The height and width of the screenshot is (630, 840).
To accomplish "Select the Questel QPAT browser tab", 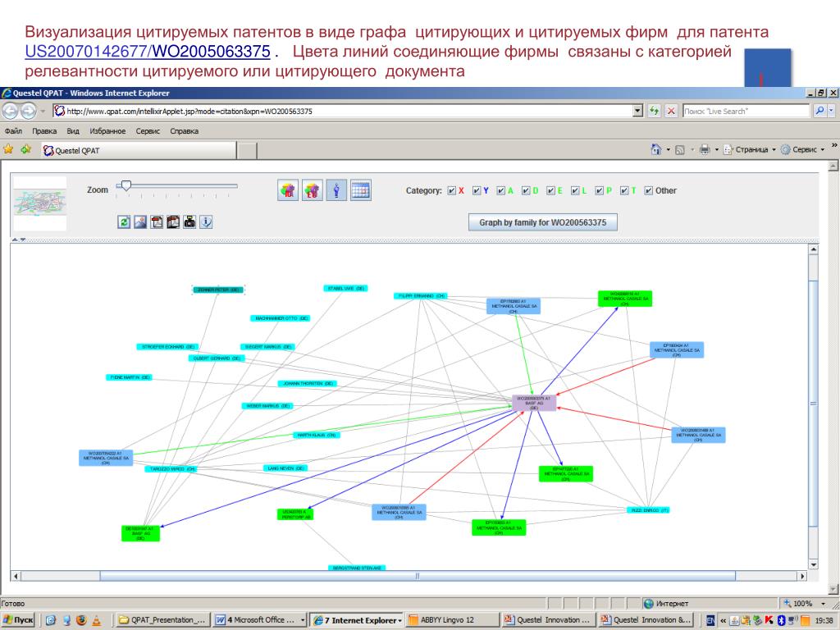I will coord(139,151).
